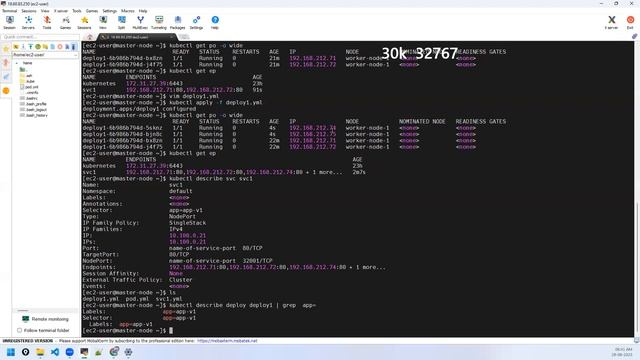640x360 pixels.
Task: Open the remote path dropdown
Action: coord(76,55)
